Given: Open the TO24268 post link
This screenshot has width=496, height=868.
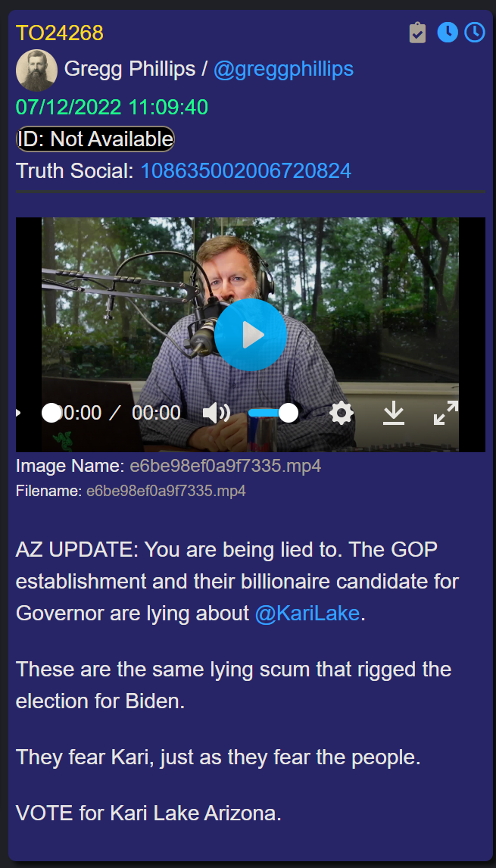Looking at the screenshot, I should click(60, 33).
